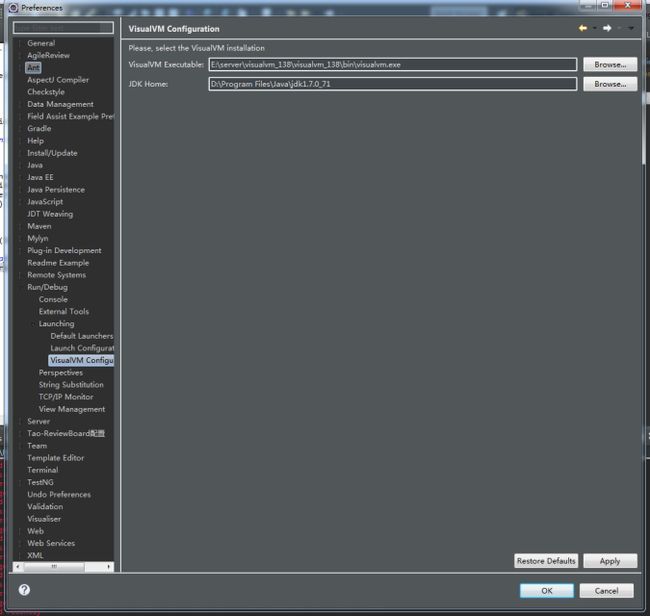Open Undo Preferences entry
Image resolution: width=650 pixels, height=616 pixels.
click(x=59, y=495)
